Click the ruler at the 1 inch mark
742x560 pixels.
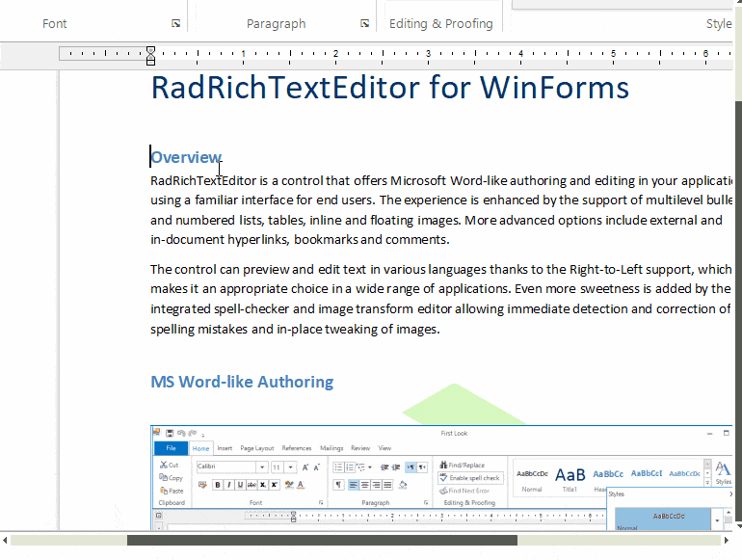[x=243, y=54]
